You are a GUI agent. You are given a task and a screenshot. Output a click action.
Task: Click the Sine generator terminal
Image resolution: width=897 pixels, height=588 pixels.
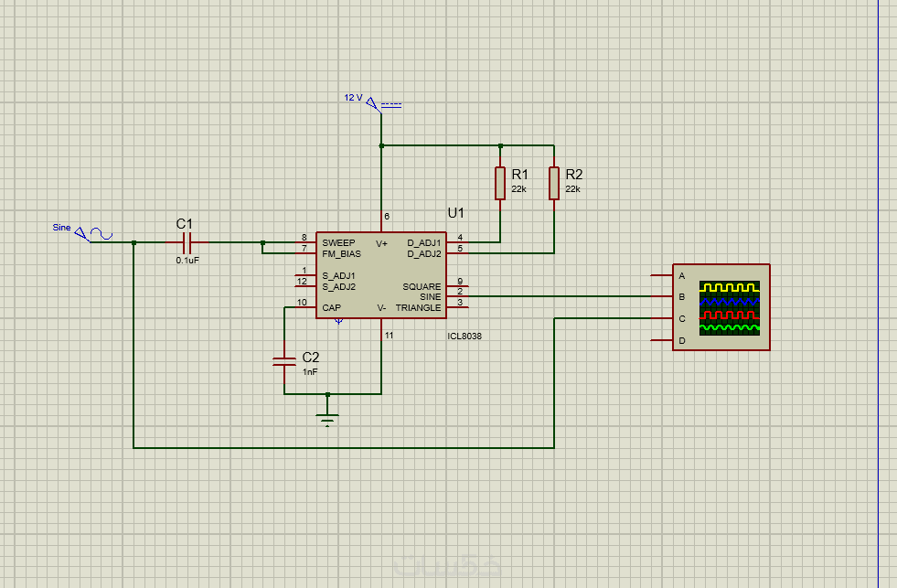click(x=93, y=234)
